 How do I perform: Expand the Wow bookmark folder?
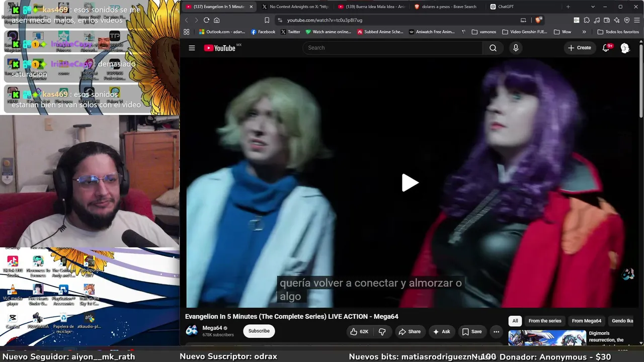562,32
